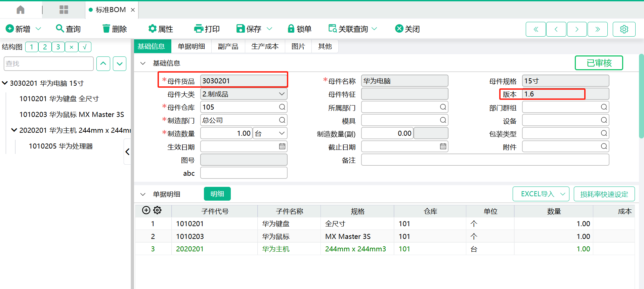Viewport: 644px width, 289px height.
Task: Find previous match with up arrow
Action: click(103, 64)
